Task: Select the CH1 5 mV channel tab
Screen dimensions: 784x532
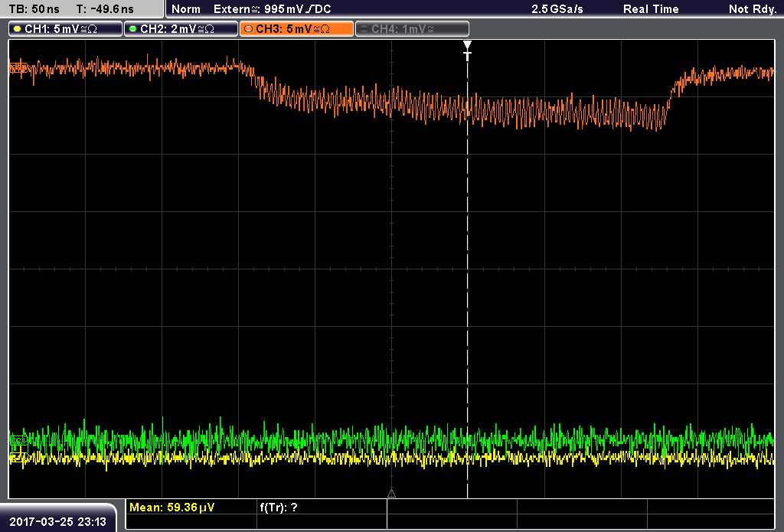Action: click(x=66, y=29)
